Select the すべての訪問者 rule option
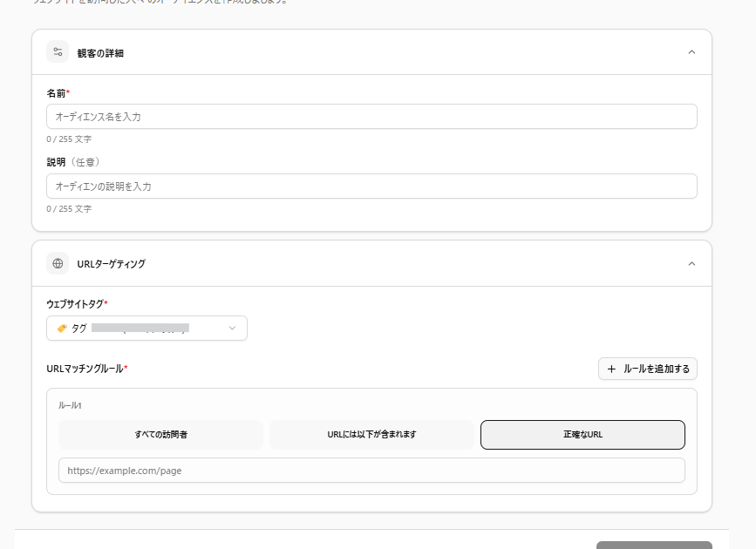 [160, 434]
